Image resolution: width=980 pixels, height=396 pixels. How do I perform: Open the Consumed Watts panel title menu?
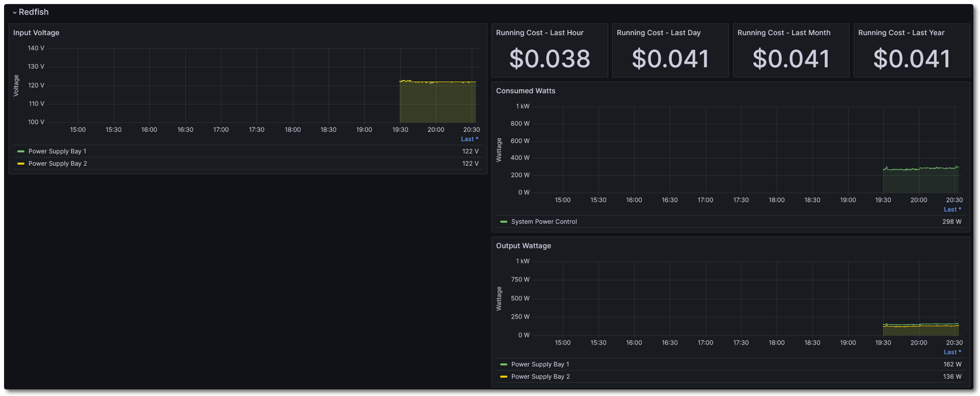click(525, 91)
